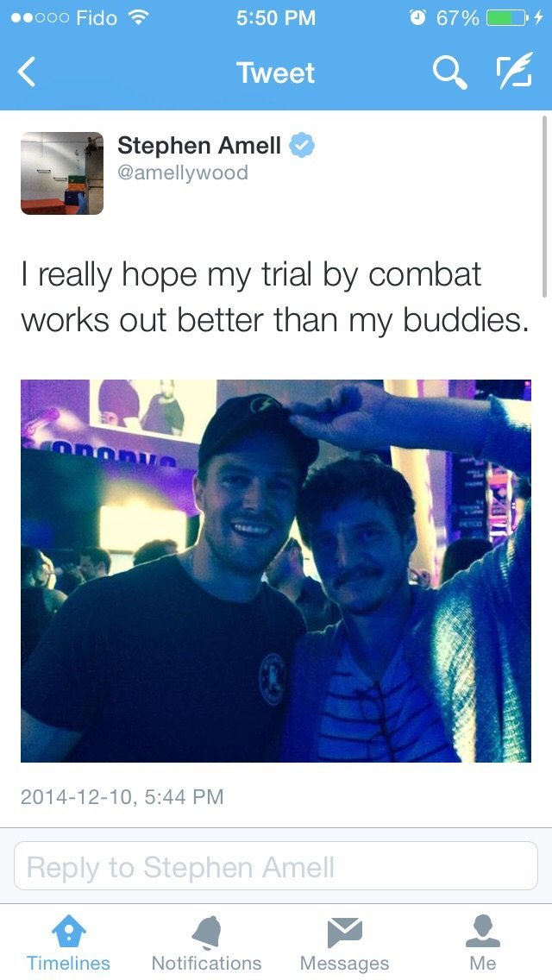Tap the Tweet header title

[276, 73]
